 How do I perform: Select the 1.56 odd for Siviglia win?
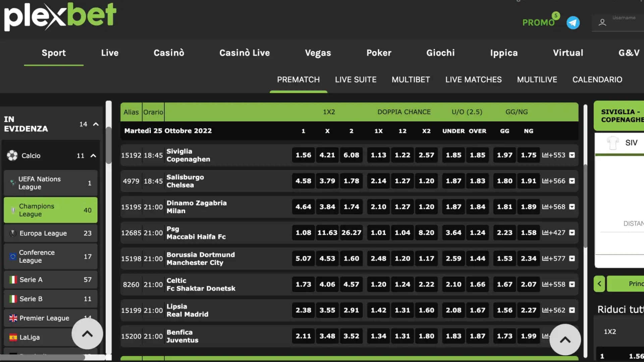point(303,155)
